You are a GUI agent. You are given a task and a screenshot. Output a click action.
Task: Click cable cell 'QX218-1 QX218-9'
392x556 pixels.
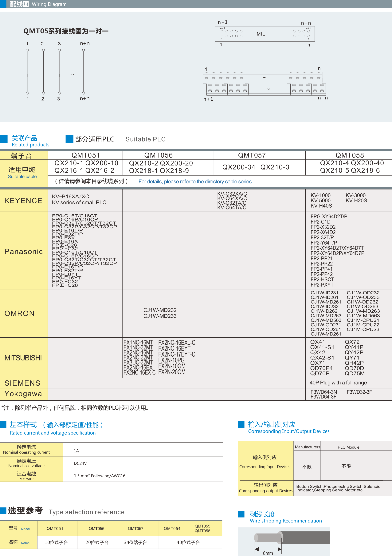click(159, 171)
